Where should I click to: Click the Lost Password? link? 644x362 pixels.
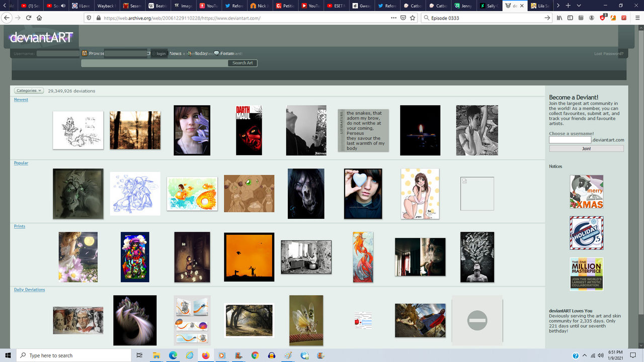[609, 53]
